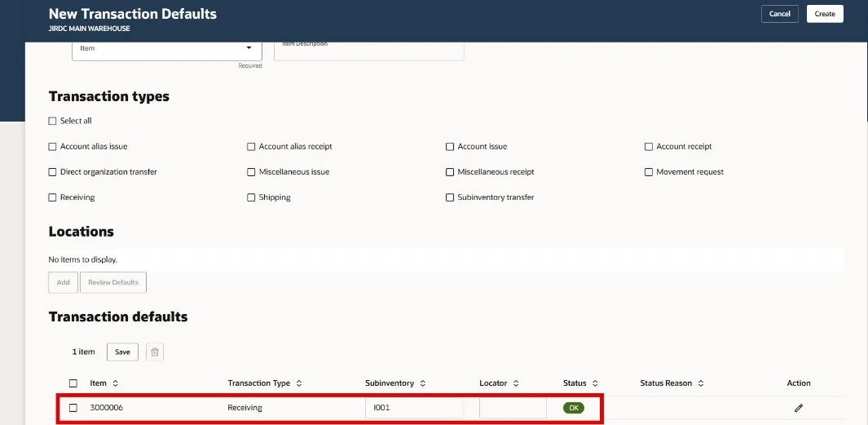
Task: Click the OK status badge
Action: click(574, 408)
